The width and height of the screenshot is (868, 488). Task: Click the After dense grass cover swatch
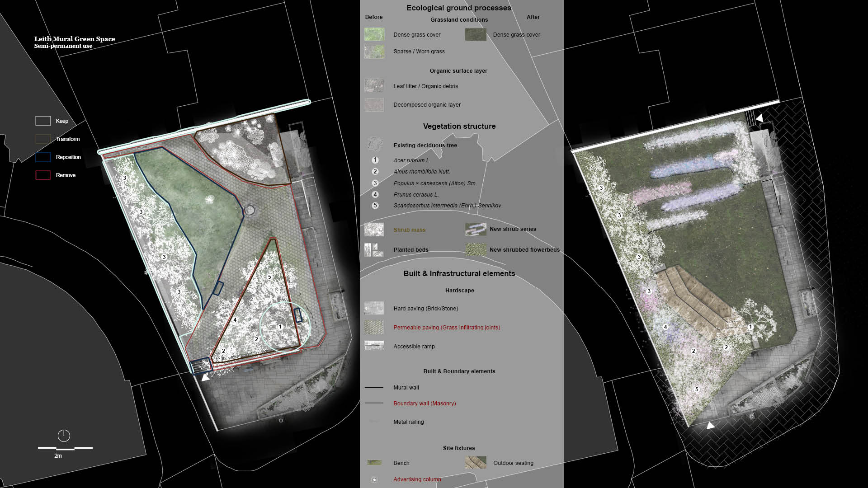(x=476, y=34)
